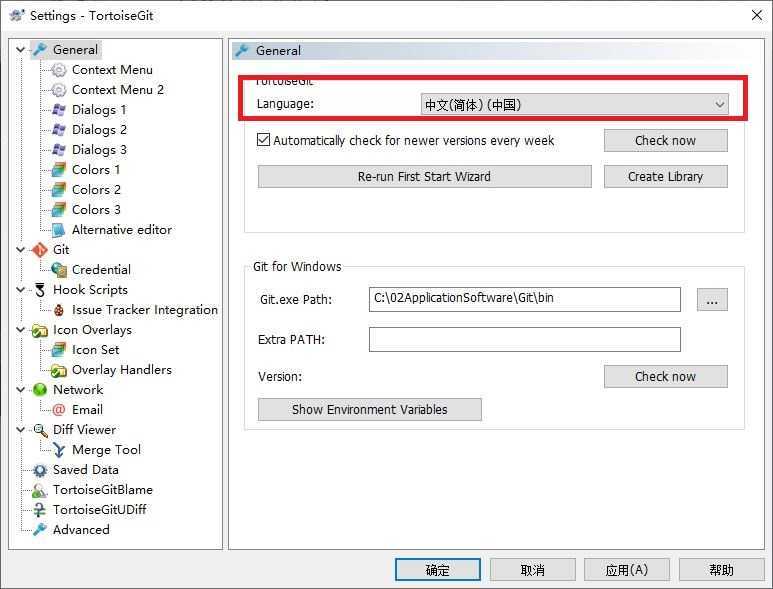The width and height of the screenshot is (773, 589).
Task: Click the Email at-sign icon
Action: click(x=59, y=410)
